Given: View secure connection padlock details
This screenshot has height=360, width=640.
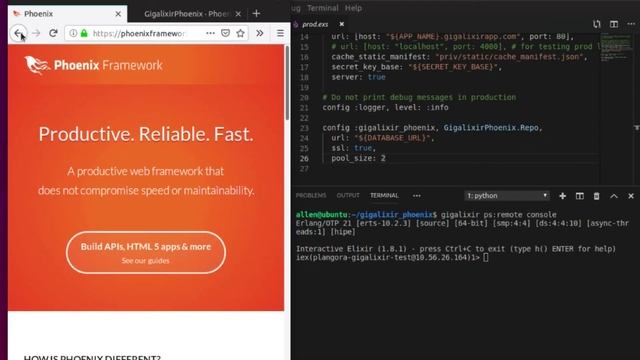Looking at the screenshot, I should click(84, 33).
